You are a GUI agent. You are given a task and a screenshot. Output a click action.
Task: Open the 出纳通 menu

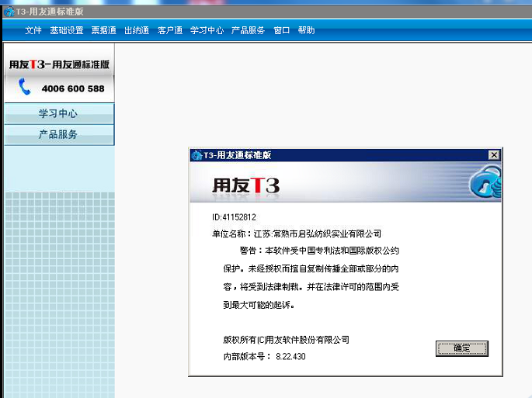point(137,30)
